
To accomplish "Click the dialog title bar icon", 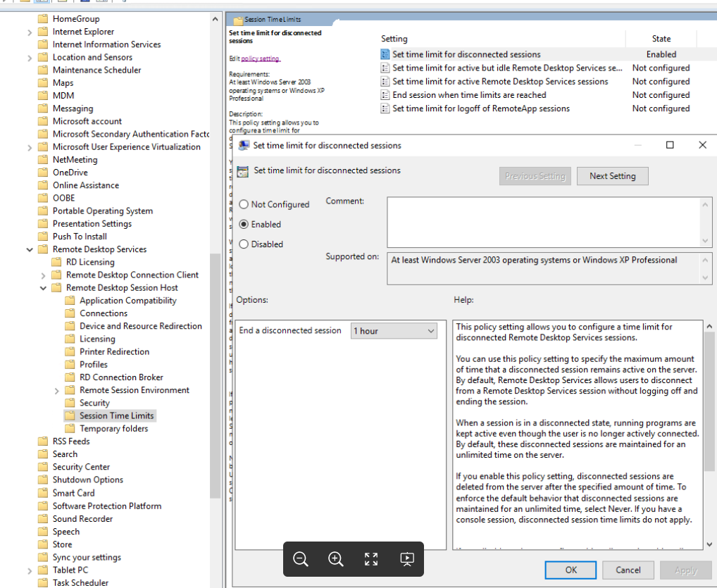I will coord(244,145).
